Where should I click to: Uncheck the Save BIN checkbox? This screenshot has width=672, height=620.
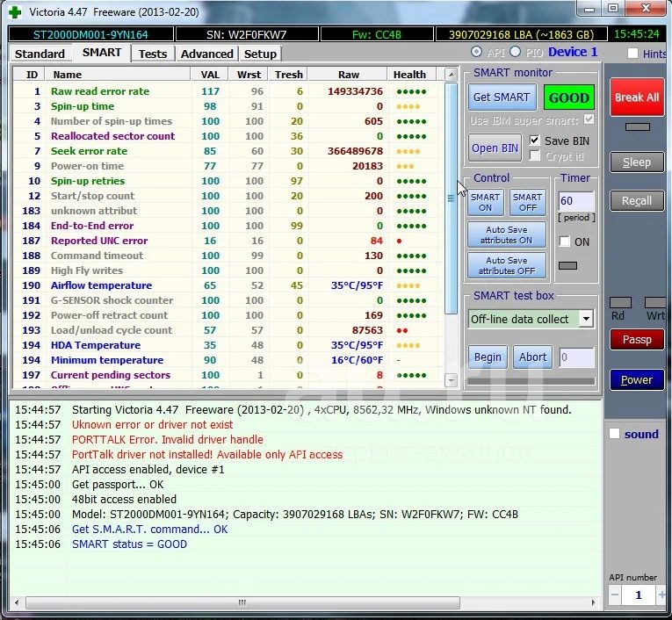pos(534,141)
